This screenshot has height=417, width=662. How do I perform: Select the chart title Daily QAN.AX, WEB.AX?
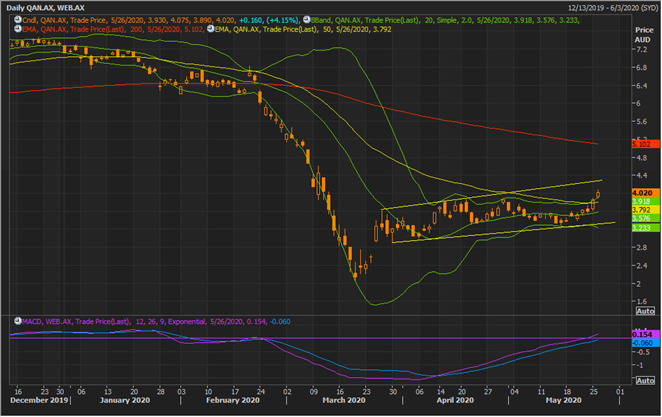coord(45,8)
